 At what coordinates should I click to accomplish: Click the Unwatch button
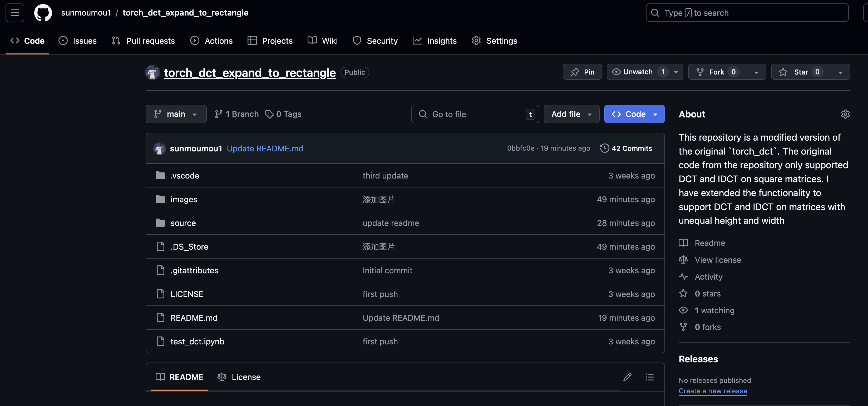(637, 72)
